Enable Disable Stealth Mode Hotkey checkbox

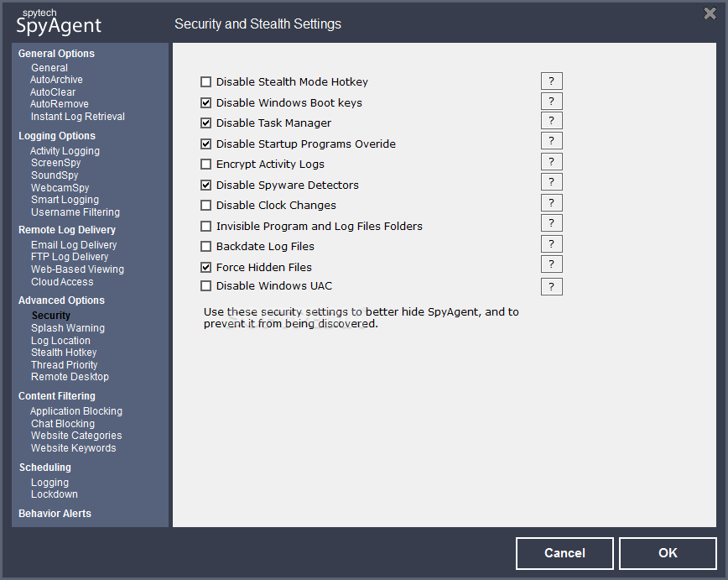coord(205,82)
